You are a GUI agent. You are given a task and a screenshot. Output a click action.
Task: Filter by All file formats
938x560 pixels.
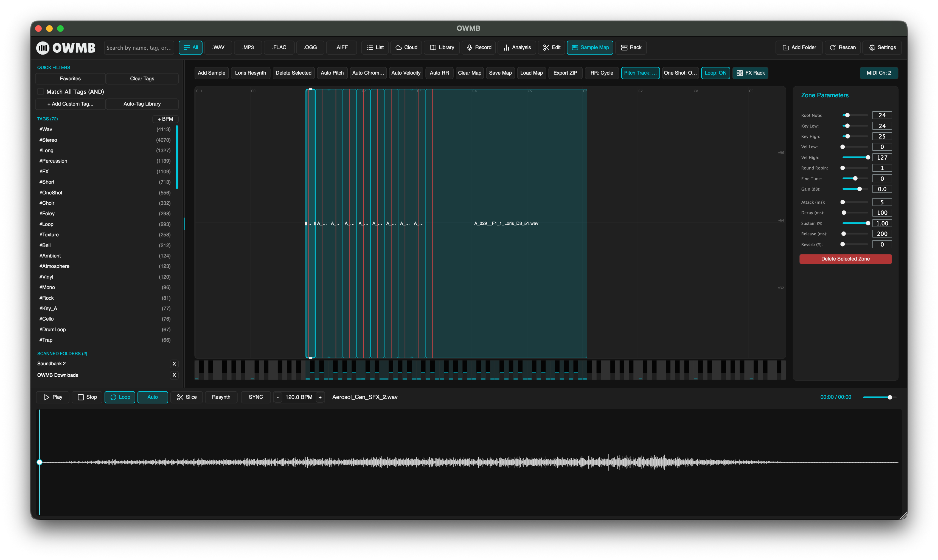(190, 47)
